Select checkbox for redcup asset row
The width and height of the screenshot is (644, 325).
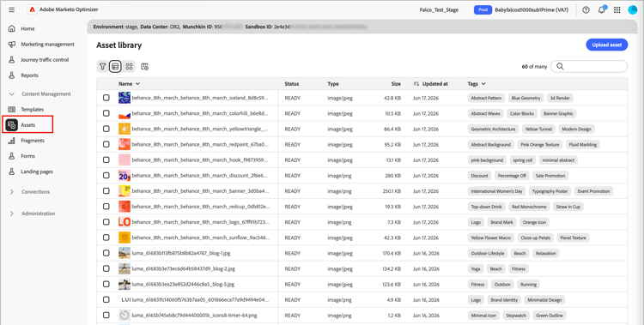[106, 207]
